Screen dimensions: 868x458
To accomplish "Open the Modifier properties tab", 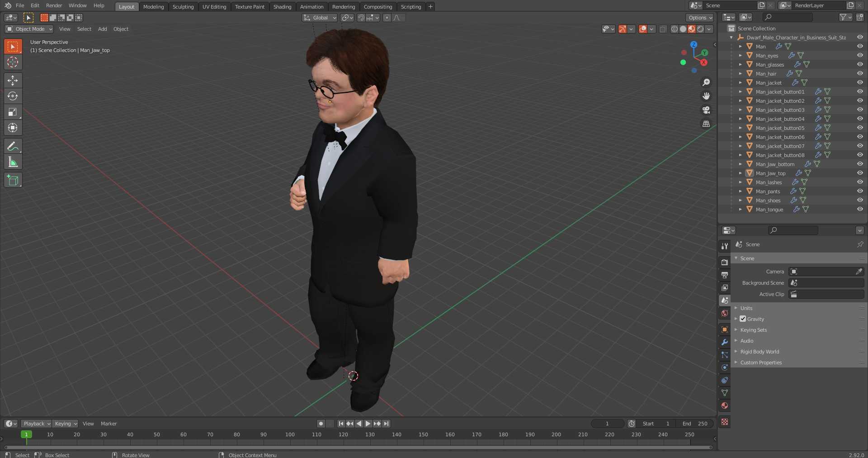I will coord(725,342).
